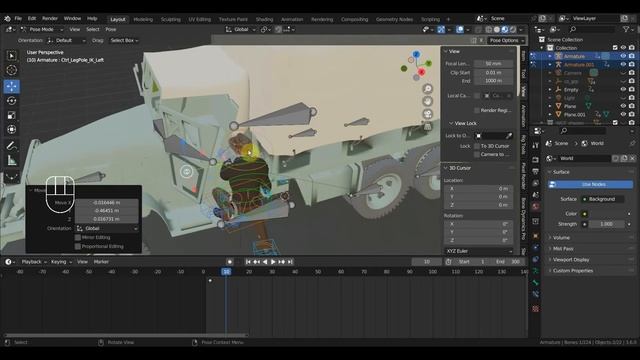Click the pin icon in properties header
Screen dimensions: 640x360
[x=632, y=143]
